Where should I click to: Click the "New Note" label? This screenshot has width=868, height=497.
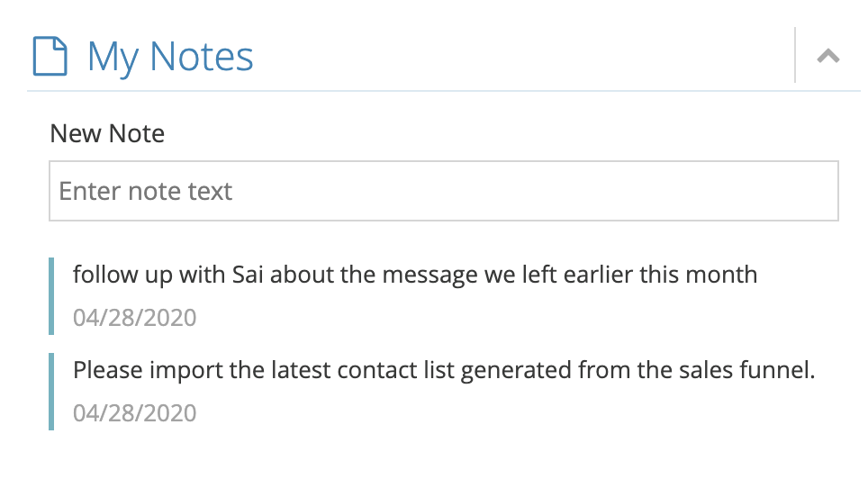107,134
